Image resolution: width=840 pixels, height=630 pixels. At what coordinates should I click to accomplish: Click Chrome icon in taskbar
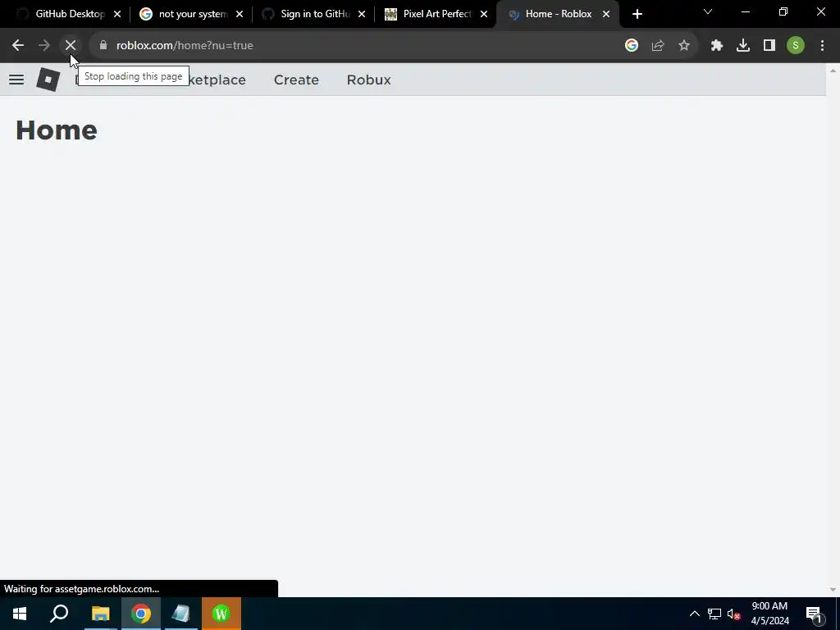(x=141, y=614)
